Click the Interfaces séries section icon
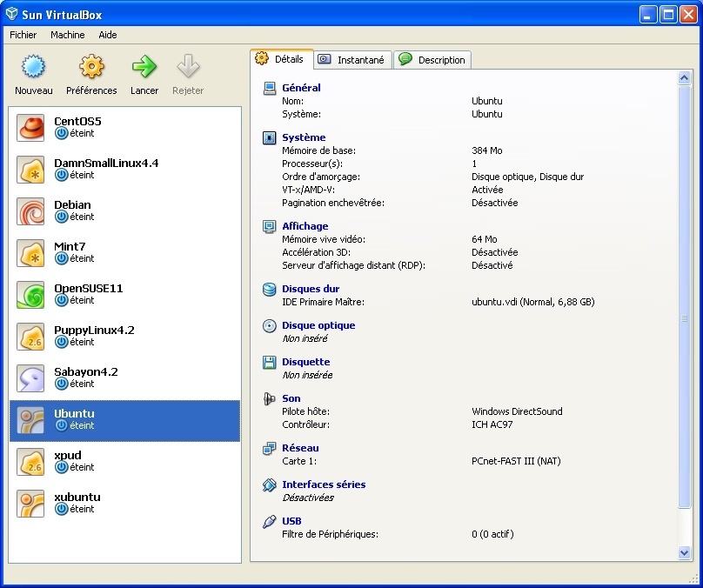The height and width of the screenshot is (588, 703). pyautogui.click(x=270, y=484)
